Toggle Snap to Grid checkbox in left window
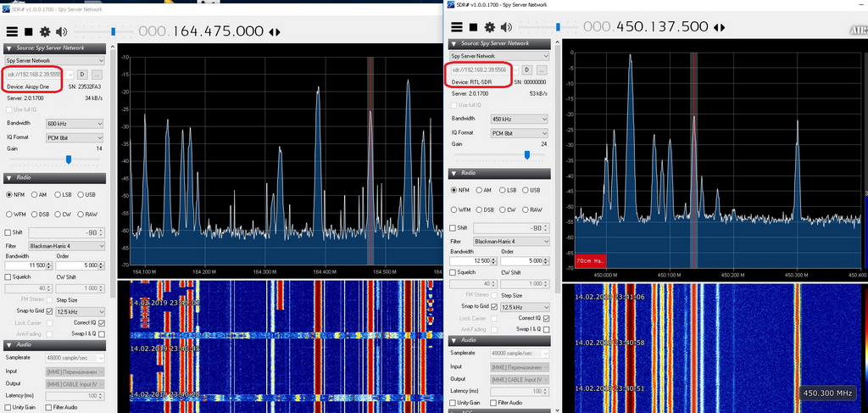 point(50,312)
